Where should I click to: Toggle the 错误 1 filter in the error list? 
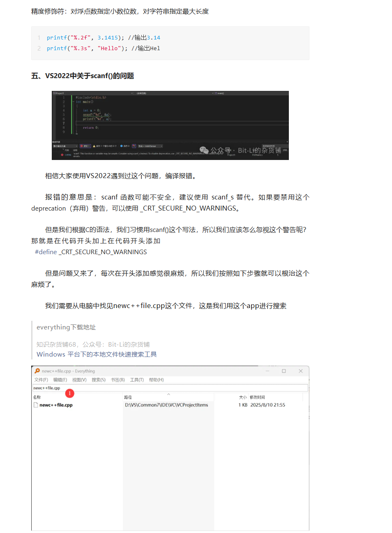pyautogui.click(x=85, y=146)
